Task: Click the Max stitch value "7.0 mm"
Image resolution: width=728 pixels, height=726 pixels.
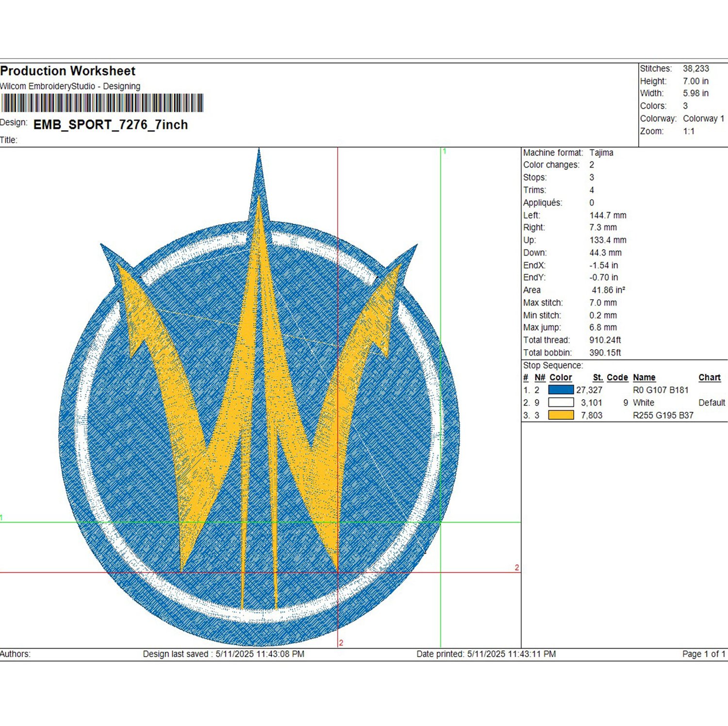Action: (603, 303)
